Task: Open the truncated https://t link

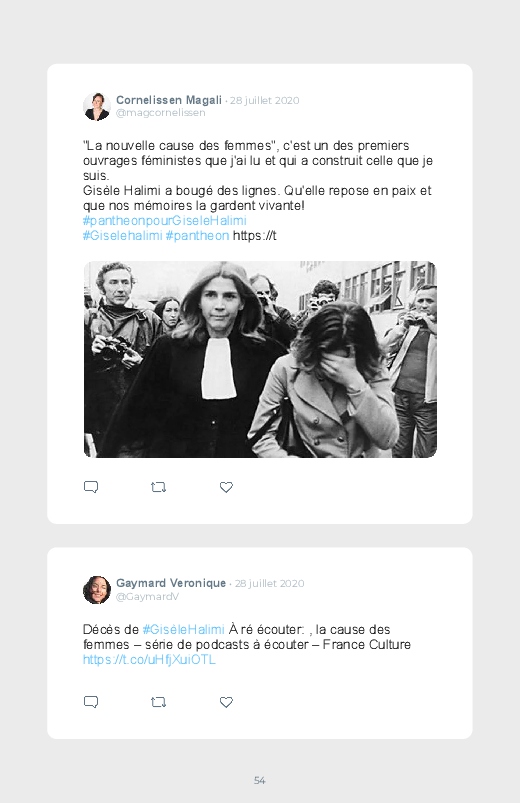Action: (255, 236)
